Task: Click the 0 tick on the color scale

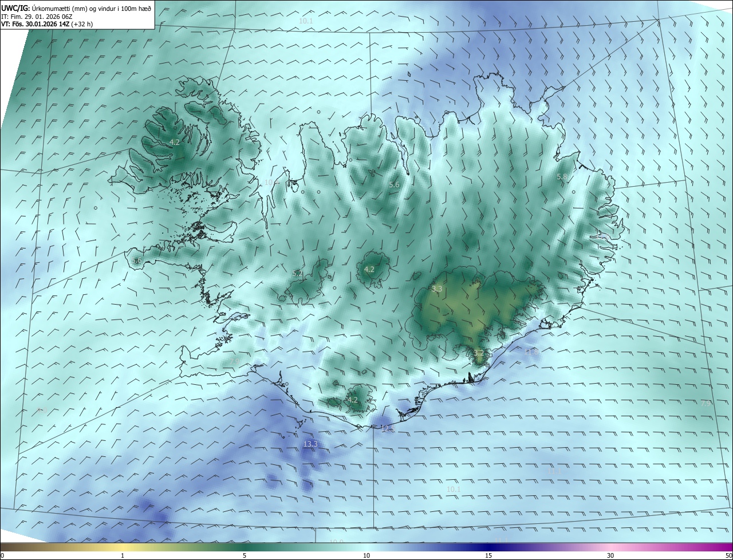Action: coord(2,555)
